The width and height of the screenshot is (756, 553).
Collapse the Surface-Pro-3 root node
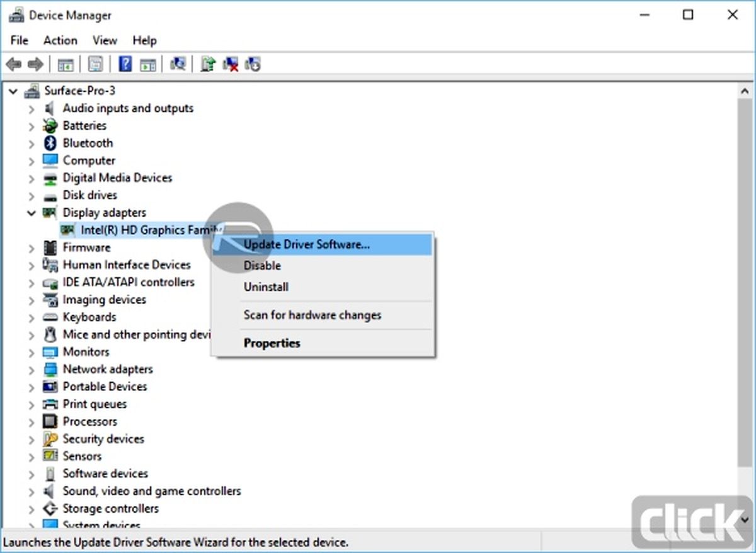[x=13, y=91]
